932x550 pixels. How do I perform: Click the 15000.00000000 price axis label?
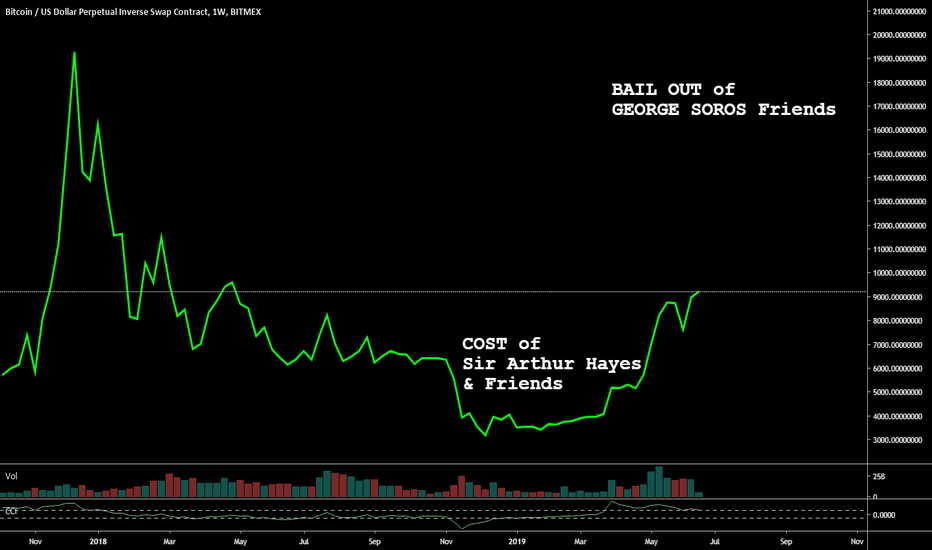coord(899,154)
